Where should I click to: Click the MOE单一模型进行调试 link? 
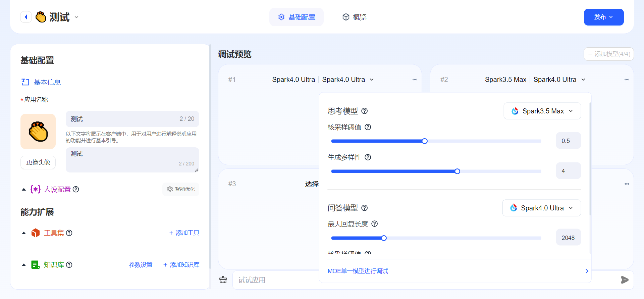click(x=358, y=271)
